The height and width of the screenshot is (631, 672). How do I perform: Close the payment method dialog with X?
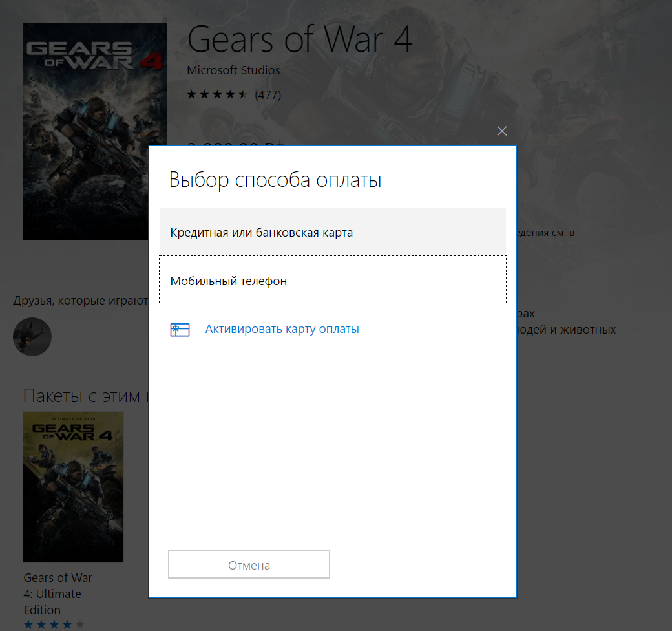502,131
